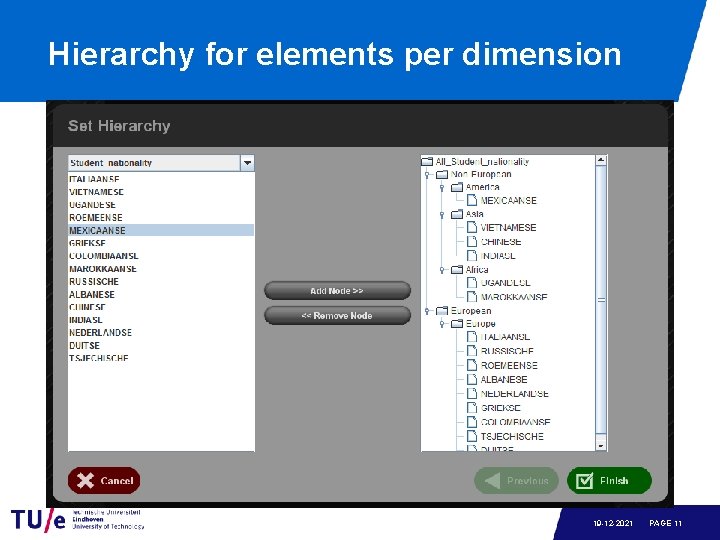Click the NEDERLANDSE leaf document icon in tree

click(x=472, y=394)
